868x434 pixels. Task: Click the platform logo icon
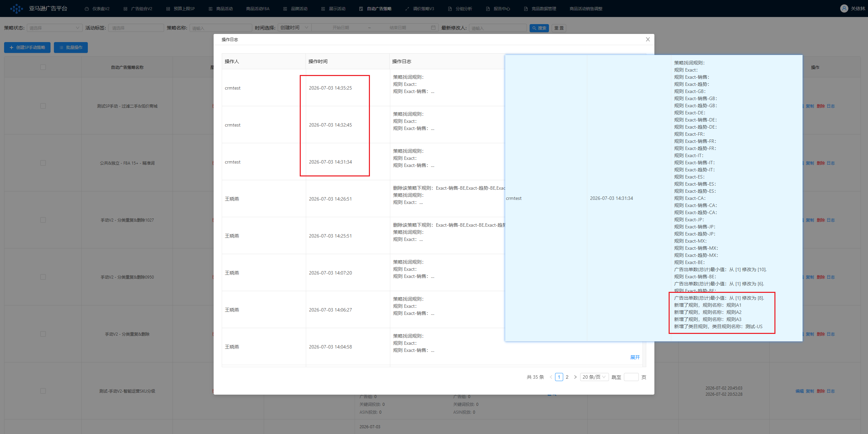tap(16, 8)
